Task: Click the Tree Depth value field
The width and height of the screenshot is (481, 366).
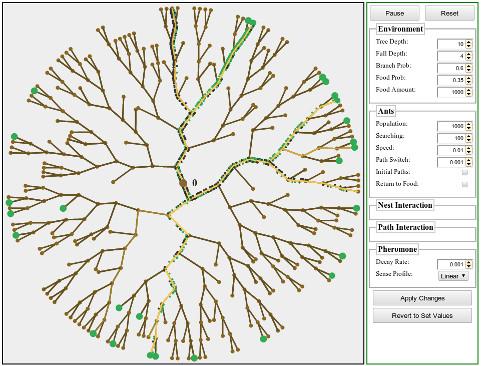Action: [451, 44]
